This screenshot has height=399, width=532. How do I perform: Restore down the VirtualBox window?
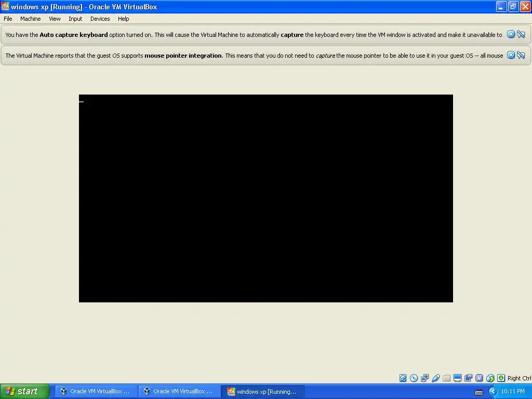(x=513, y=6)
